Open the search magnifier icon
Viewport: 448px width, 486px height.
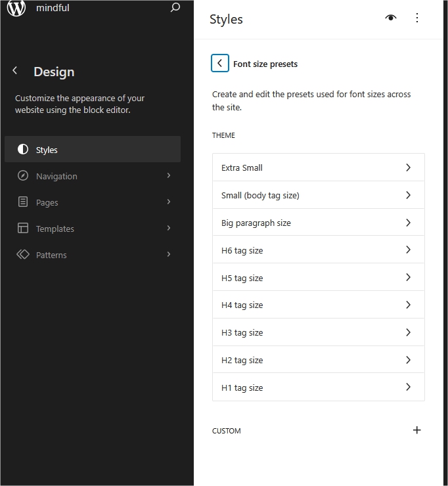[x=175, y=8]
